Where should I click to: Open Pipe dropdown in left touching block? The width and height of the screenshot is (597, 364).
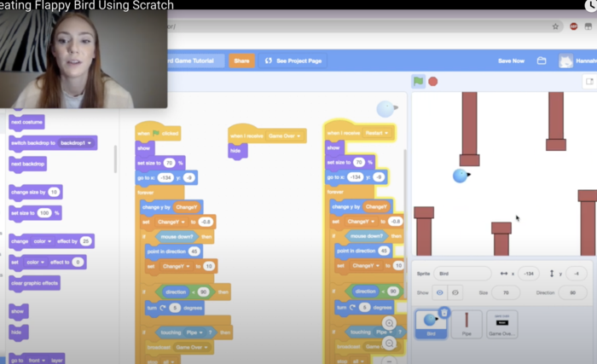[194, 332]
